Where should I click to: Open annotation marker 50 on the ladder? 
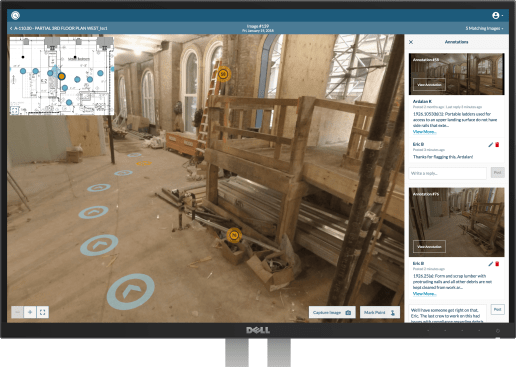(223, 74)
